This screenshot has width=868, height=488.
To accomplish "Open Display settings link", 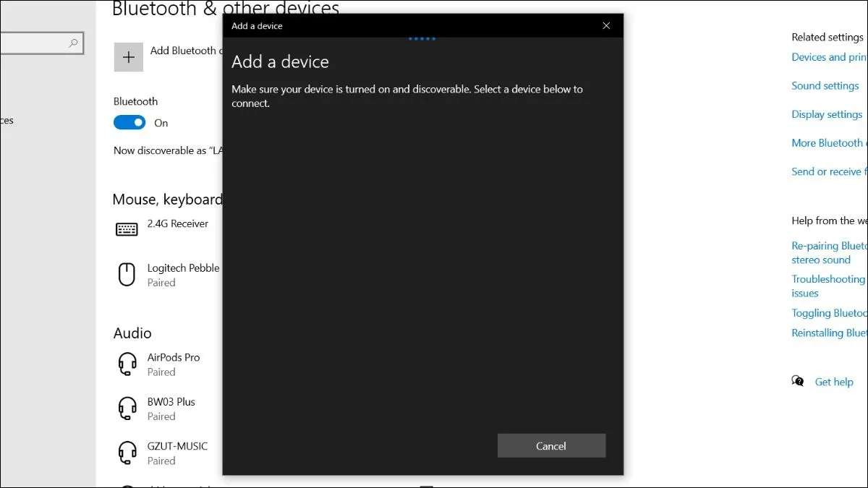I will (827, 114).
